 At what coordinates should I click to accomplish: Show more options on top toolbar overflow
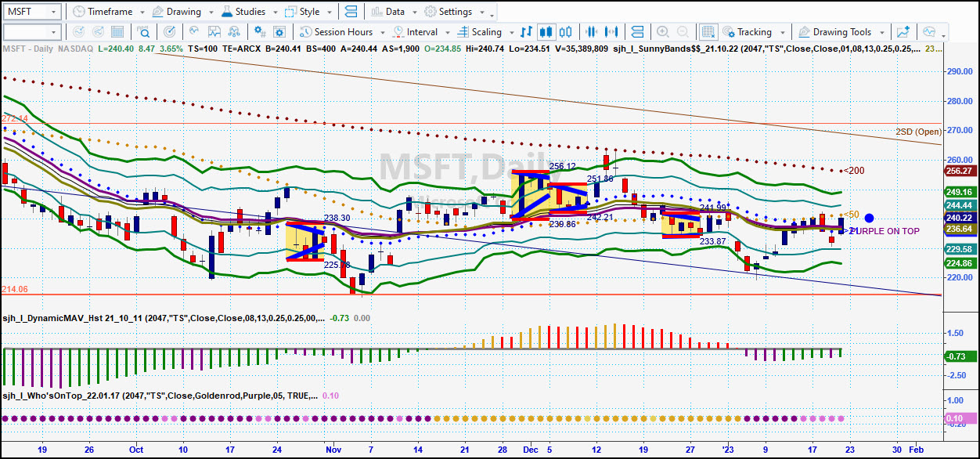(492, 14)
